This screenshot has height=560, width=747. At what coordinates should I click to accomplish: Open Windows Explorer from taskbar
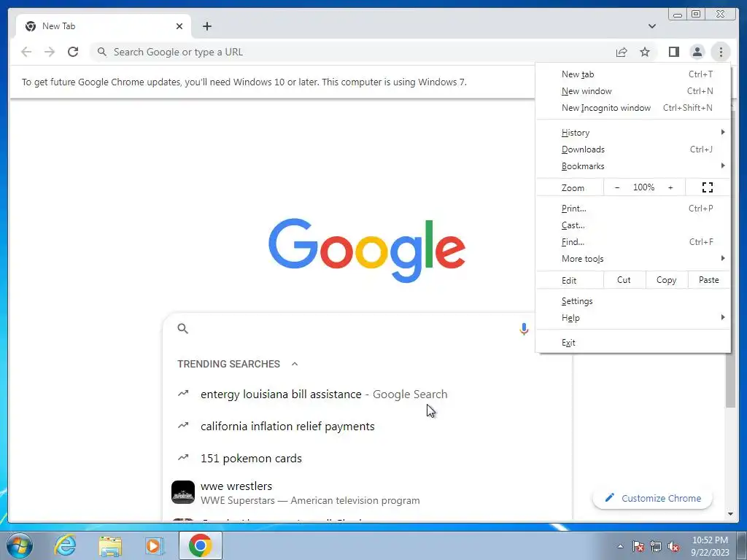[x=110, y=545]
